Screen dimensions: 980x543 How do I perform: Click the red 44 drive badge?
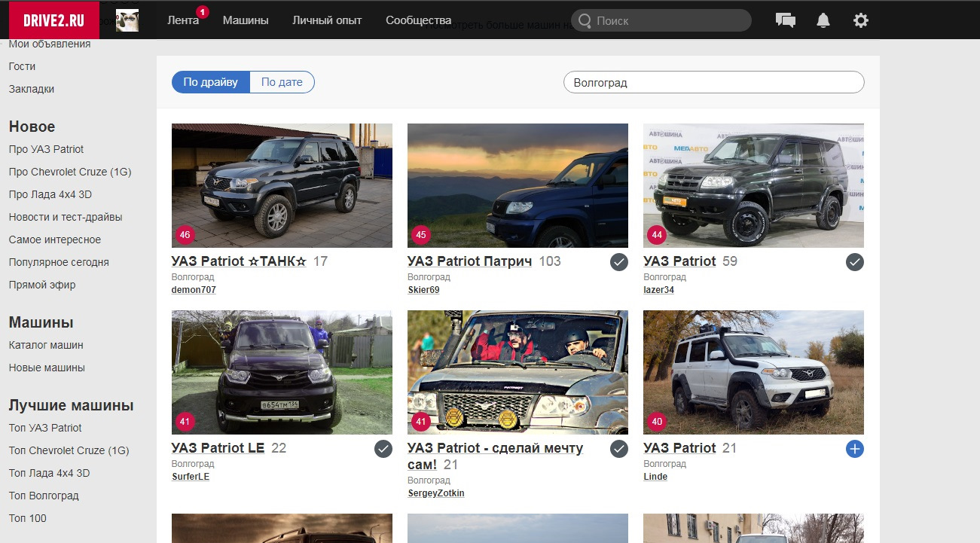click(x=657, y=235)
